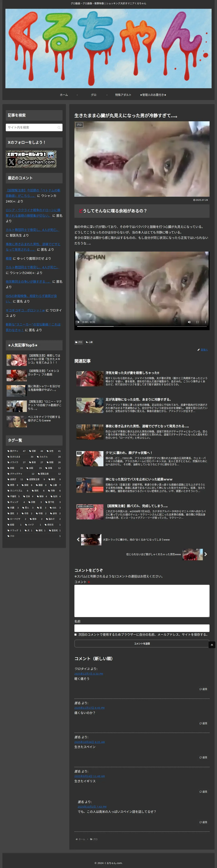The width and height of the screenshot is (217, 868).
Task: Click the くるちゃん header banner logo
Action: pos(108,48)
